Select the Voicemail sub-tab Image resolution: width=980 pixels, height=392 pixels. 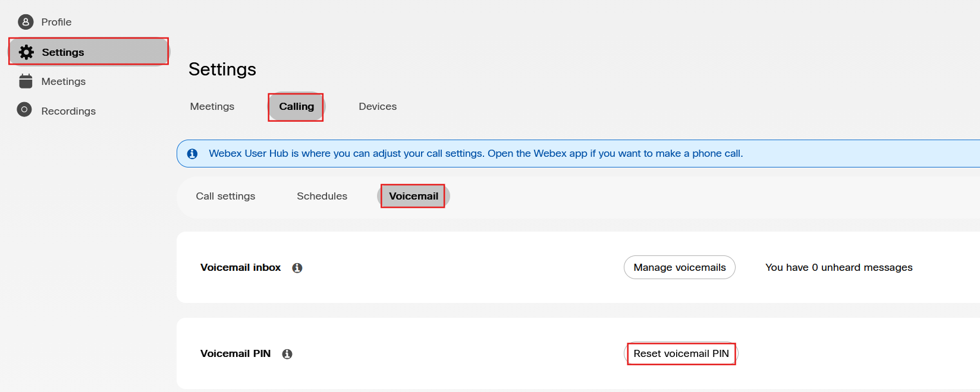pyautogui.click(x=413, y=196)
